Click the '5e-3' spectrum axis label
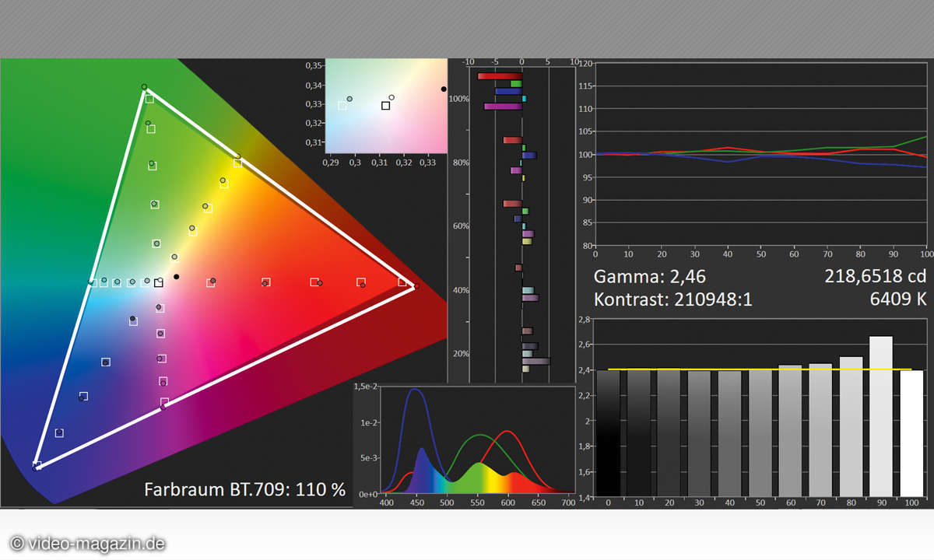This screenshot has height=560, width=934. pyautogui.click(x=369, y=458)
